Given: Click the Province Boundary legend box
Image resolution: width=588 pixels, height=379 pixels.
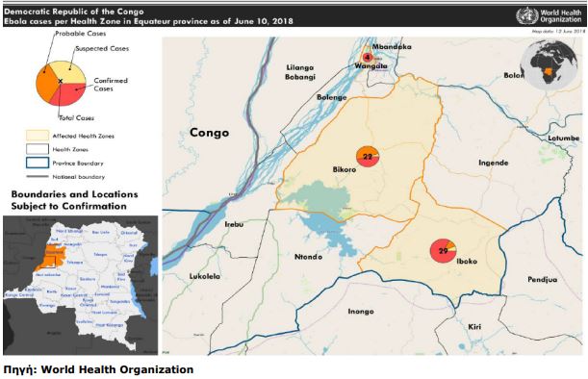Looking at the screenshot, I should [38, 163].
